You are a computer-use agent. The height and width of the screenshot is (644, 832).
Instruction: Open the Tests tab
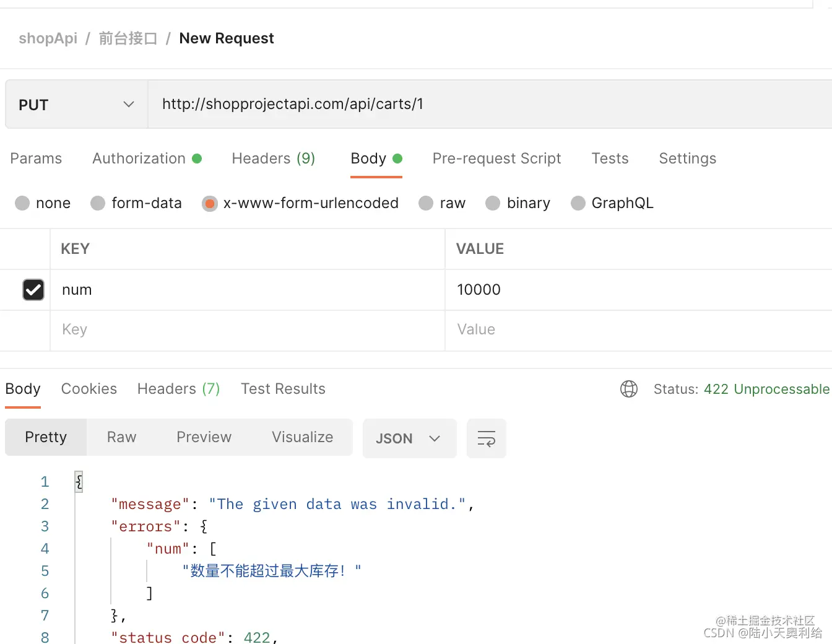[x=610, y=159]
